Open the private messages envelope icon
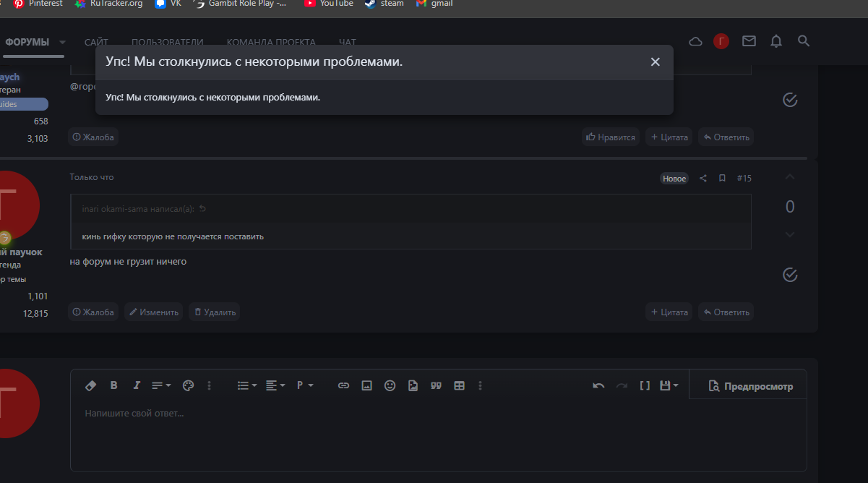 point(749,41)
